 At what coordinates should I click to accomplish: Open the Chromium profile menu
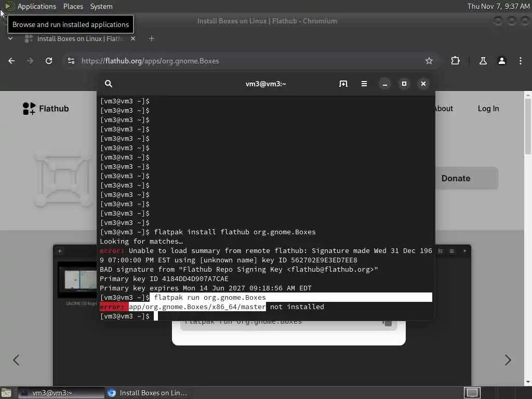502,61
